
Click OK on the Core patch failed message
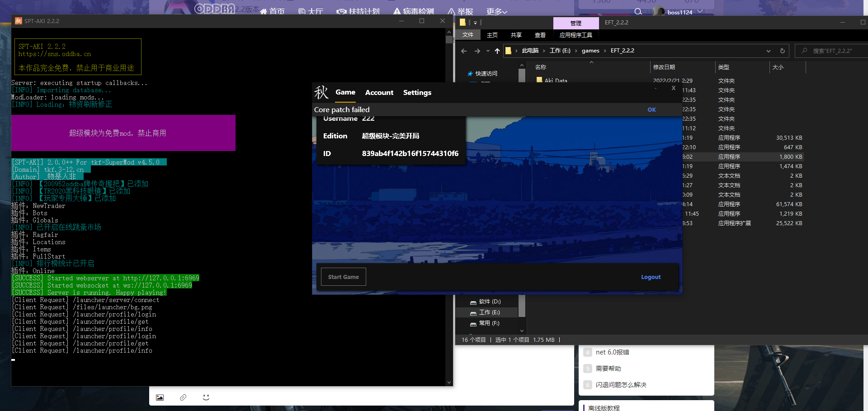[x=651, y=110]
